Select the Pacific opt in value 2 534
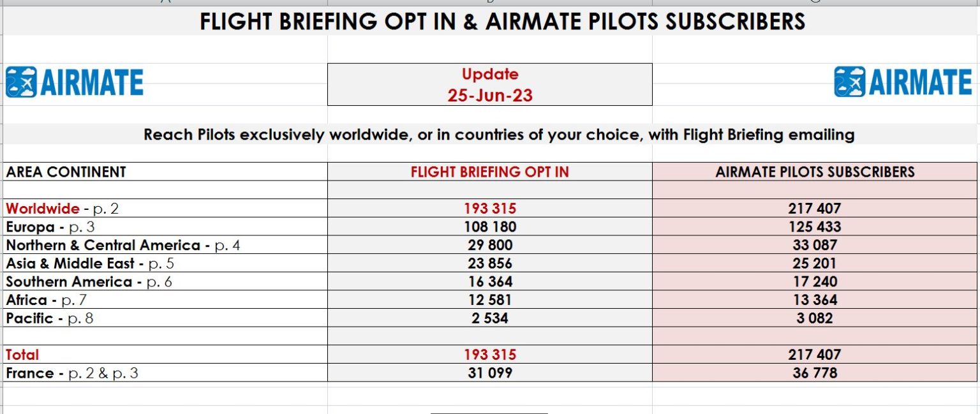980x414 pixels. [x=490, y=318]
